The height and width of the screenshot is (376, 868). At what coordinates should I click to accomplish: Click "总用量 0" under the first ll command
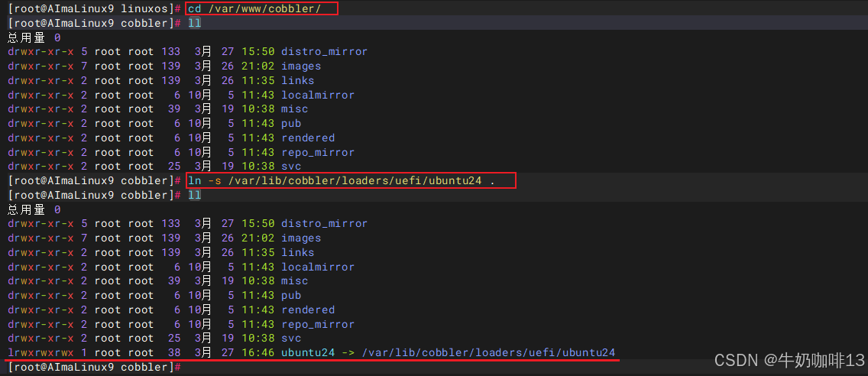34,37
